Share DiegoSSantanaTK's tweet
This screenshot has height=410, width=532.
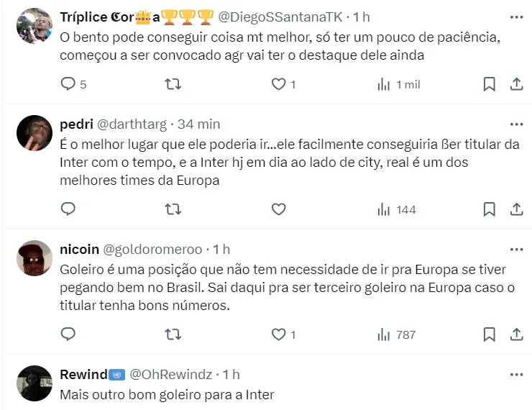pos(516,84)
